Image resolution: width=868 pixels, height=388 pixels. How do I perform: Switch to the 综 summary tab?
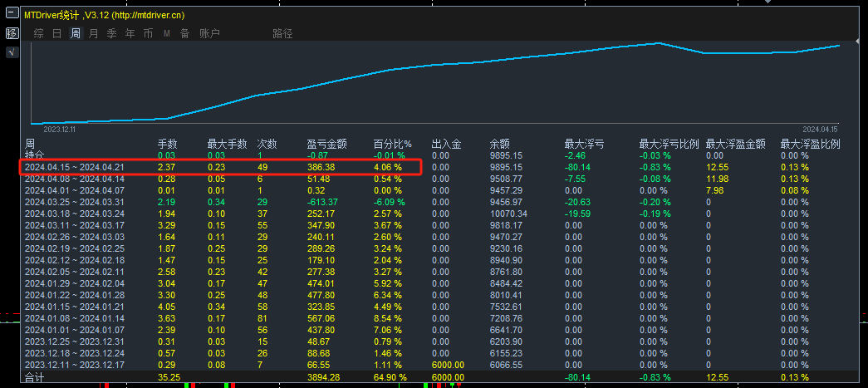[39, 34]
